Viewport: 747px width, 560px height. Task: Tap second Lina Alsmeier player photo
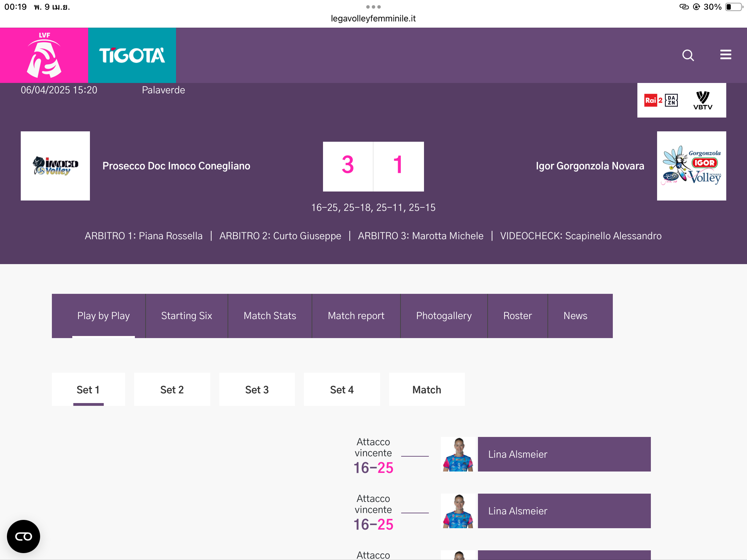tap(458, 511)
